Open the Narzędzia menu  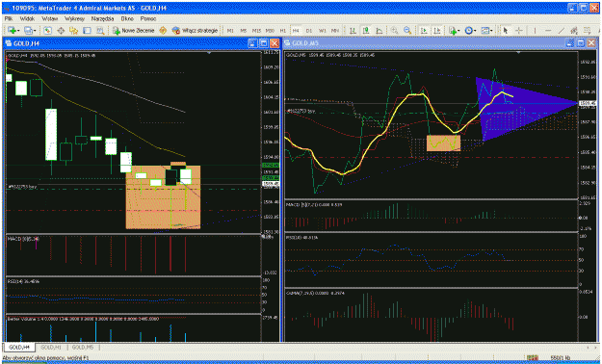[x=102, y=18]
